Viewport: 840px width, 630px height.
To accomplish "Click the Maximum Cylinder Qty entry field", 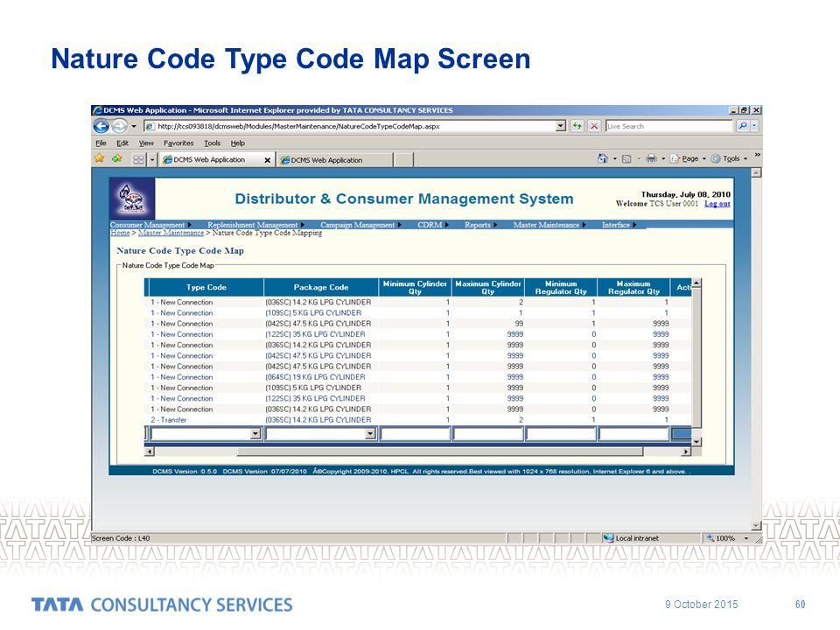I will click(488, 434).
